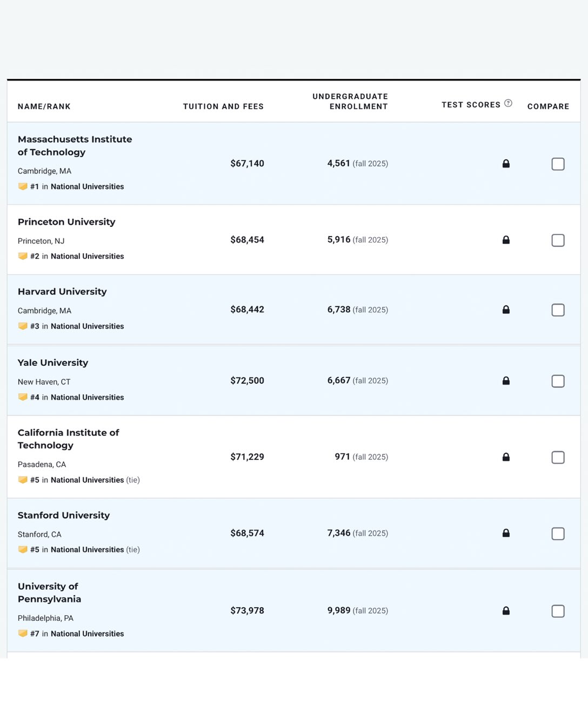
Task: Click the ranking badge icon beside Caltech's #5
Action: point(23,480)
